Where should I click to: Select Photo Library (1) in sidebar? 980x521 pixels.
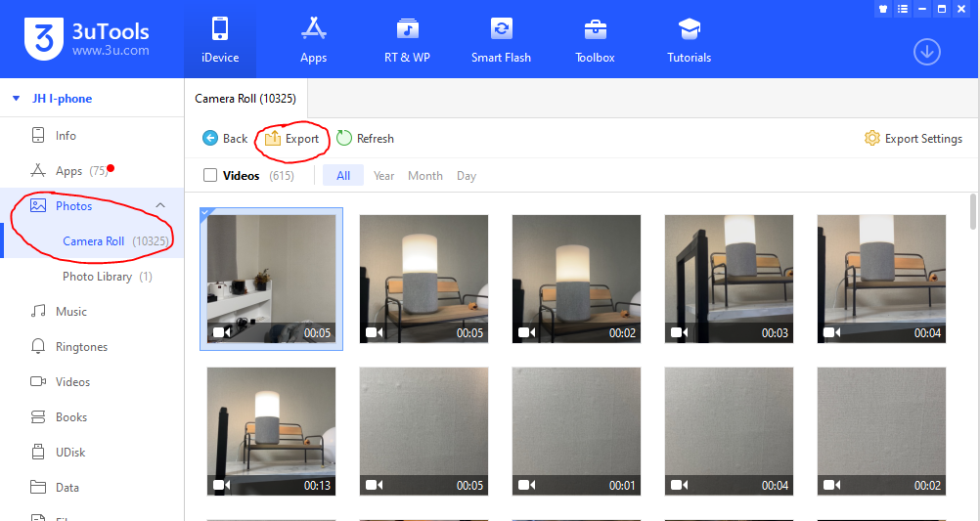click(x=92, y=276)
